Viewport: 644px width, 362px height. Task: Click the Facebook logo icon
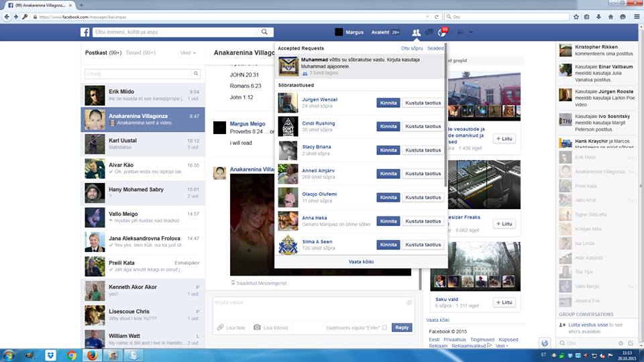coord(85,32)
